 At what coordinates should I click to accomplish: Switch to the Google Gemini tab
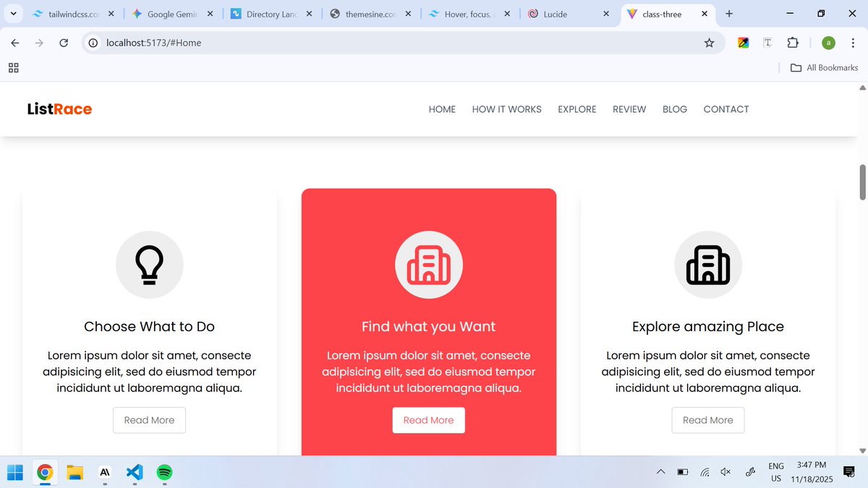(172, 14)
